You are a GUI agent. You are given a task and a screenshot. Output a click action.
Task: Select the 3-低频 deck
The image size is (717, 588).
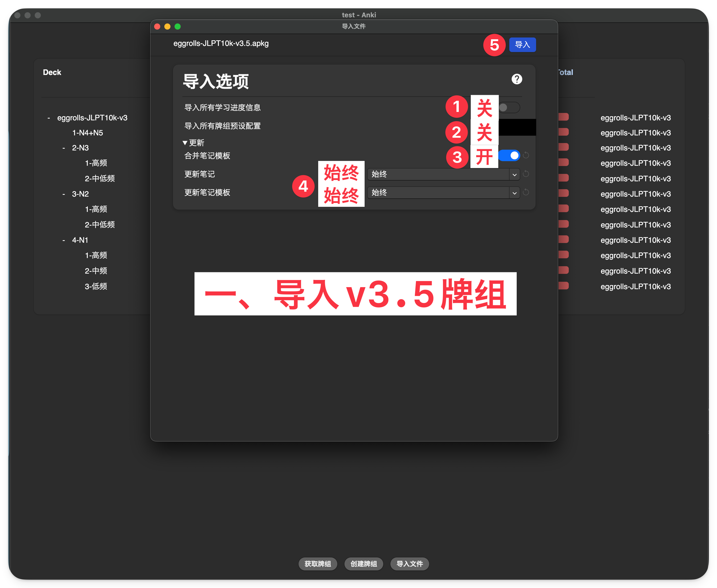(96, 286)
